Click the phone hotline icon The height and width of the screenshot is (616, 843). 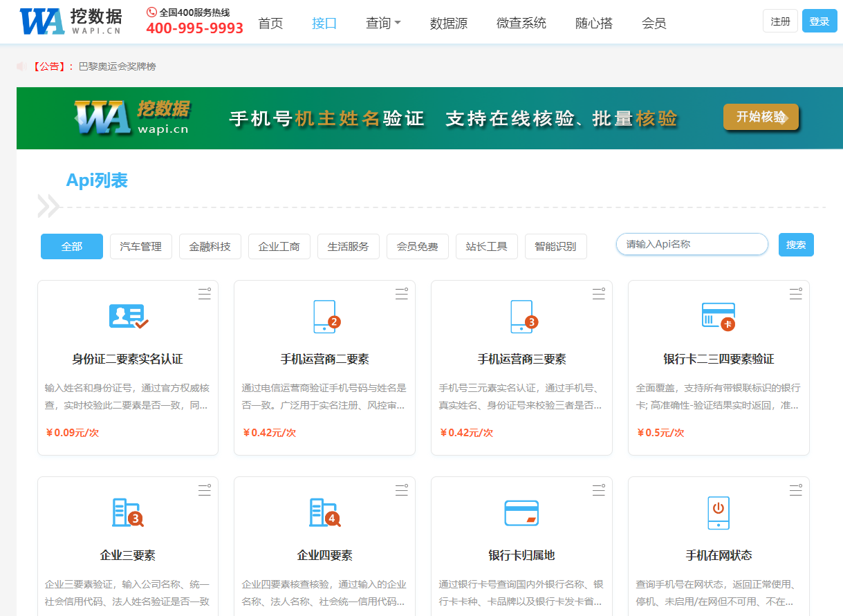tap(152, 12)
